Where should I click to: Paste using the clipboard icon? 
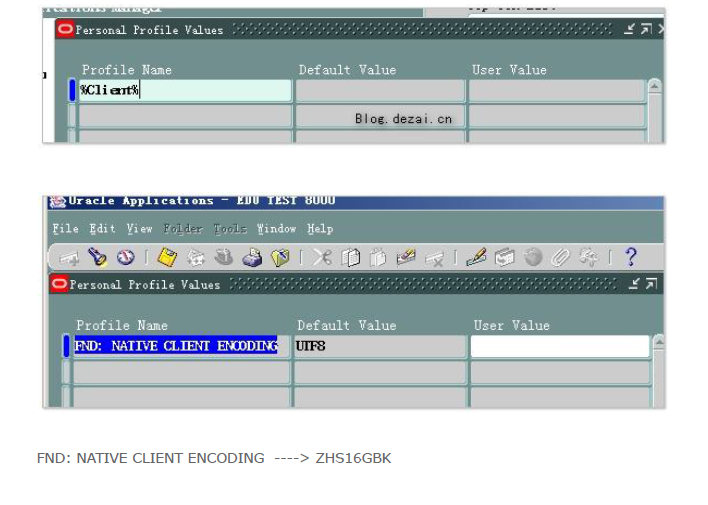[x=378, y=258]
